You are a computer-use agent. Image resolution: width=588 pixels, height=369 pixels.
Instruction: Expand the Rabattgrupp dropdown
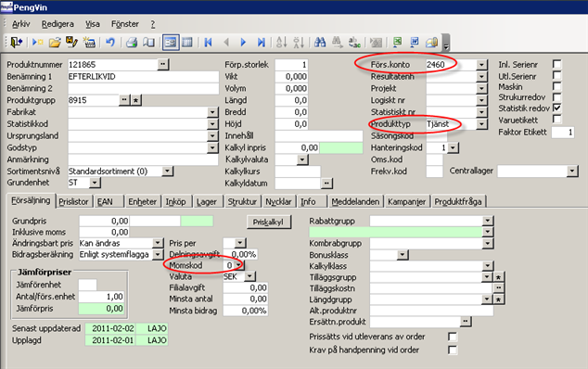pos(487,221)
